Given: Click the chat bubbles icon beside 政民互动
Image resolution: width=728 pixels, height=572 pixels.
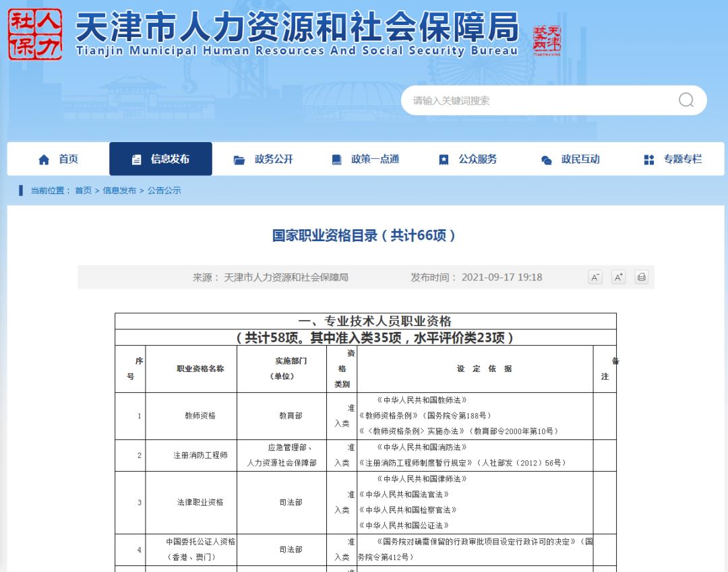Looking at the screenshot, I should coord(546,160).
